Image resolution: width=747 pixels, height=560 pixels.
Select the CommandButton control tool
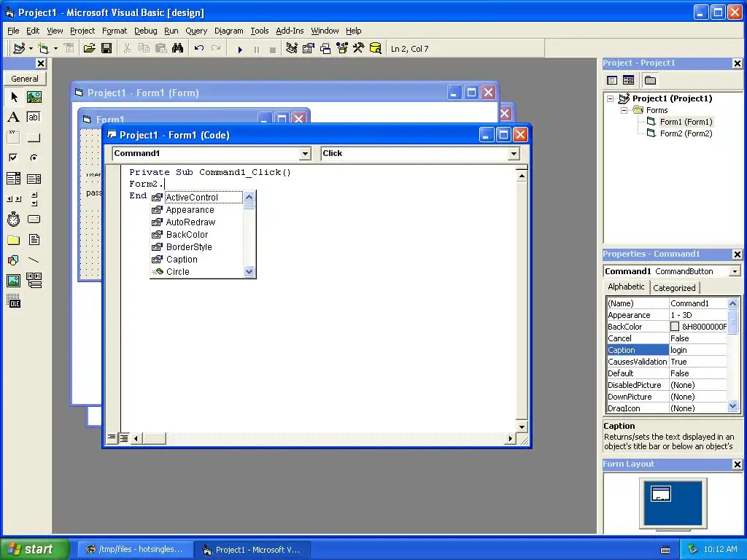pos(34,138)
